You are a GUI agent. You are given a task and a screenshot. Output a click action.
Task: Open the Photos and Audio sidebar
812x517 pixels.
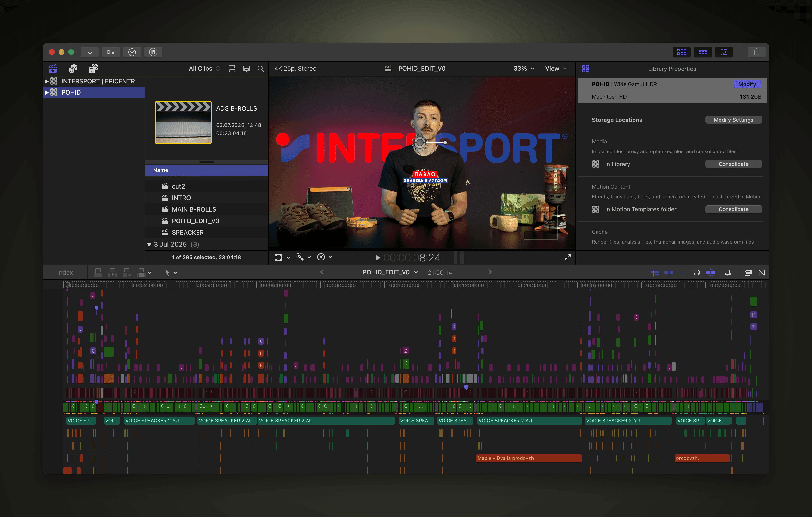click(73, 69)
